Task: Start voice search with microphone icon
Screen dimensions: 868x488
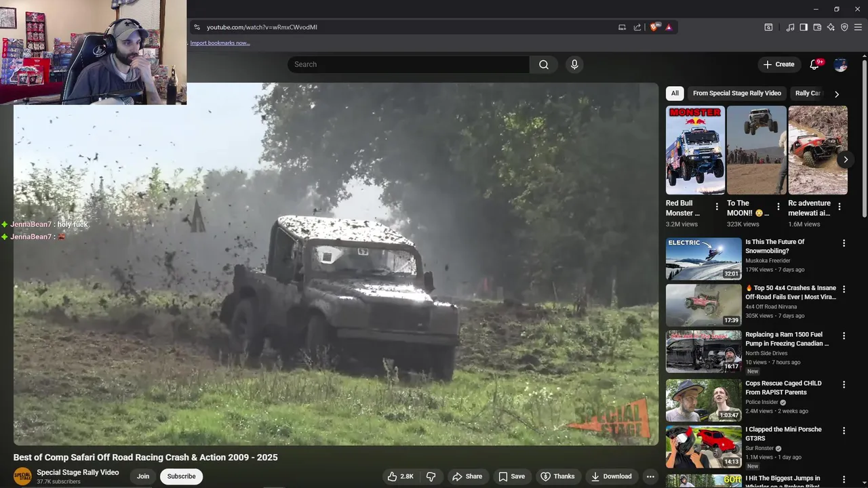Action: click(x=574, y=64)
